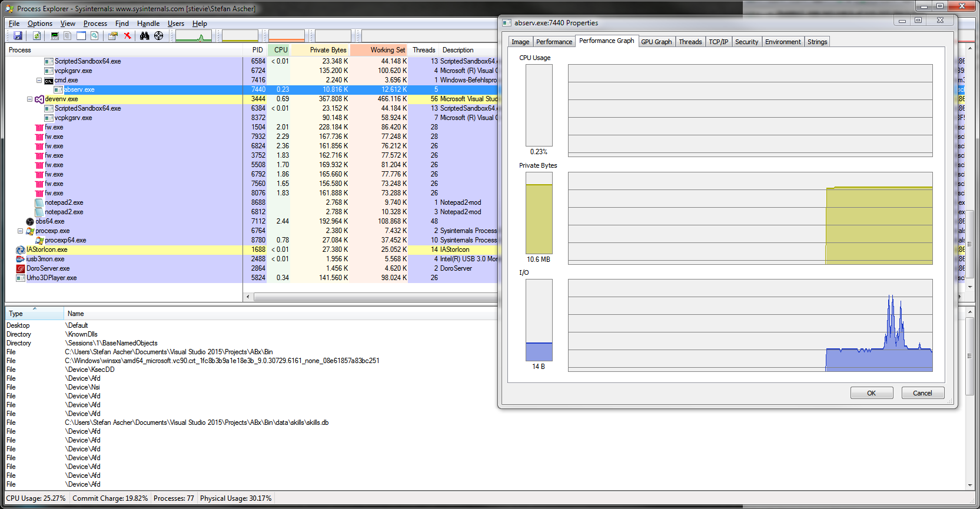
Task: Click the View Handles/DLLs toolbar icon
Action: pyautogui.click(x=94, y=36)
